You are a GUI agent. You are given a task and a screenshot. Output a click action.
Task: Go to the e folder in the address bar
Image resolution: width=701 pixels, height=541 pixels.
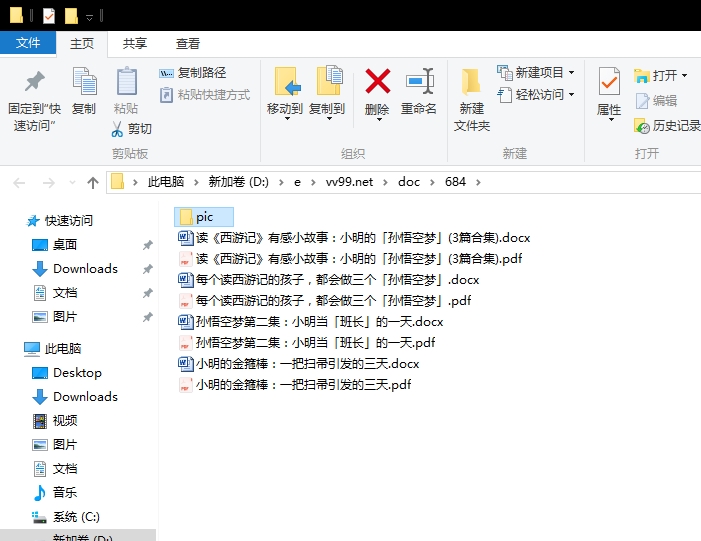tap(297, 182)
